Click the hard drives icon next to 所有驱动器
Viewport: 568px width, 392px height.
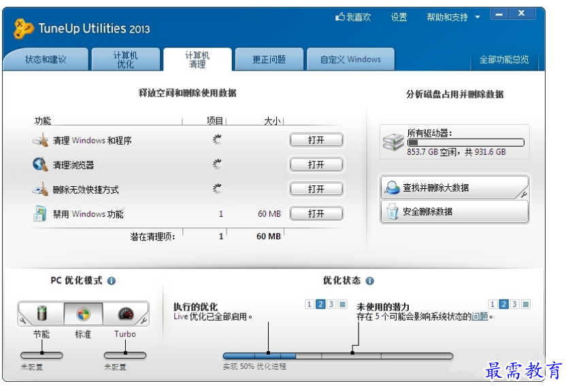coord(393,142)
